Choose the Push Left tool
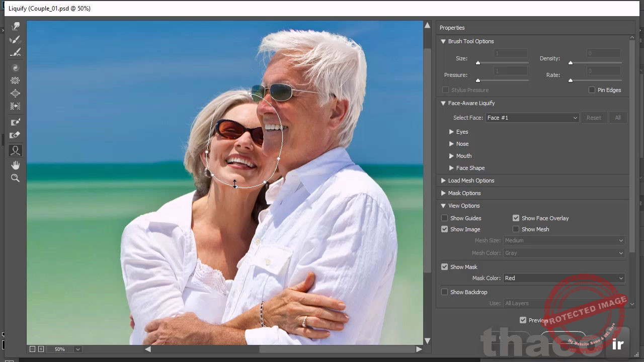 click(x=15, y=107)
